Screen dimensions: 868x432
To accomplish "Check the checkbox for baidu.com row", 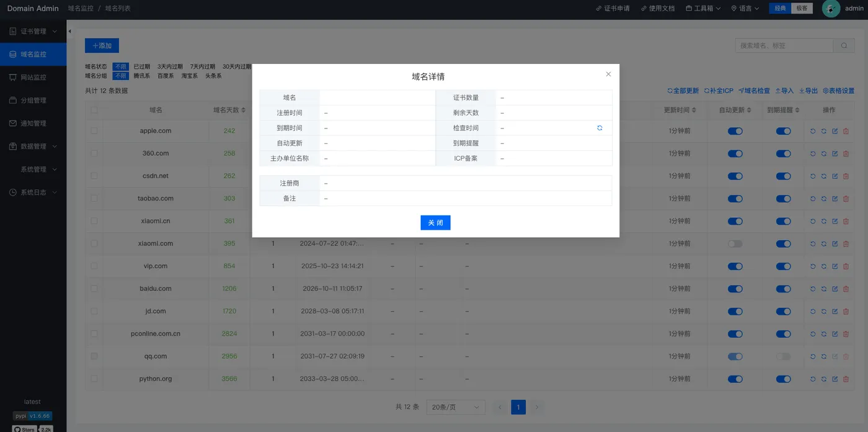I will [94, 289].
